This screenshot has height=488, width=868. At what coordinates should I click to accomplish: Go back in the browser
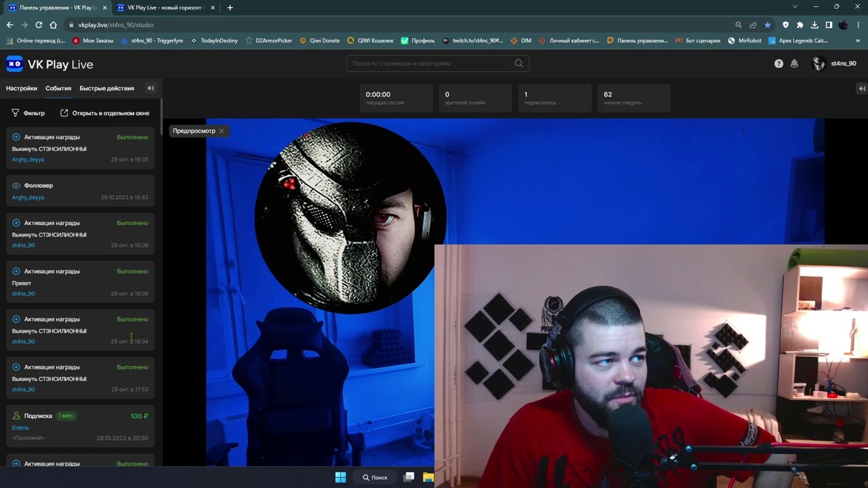coord(9,25)
